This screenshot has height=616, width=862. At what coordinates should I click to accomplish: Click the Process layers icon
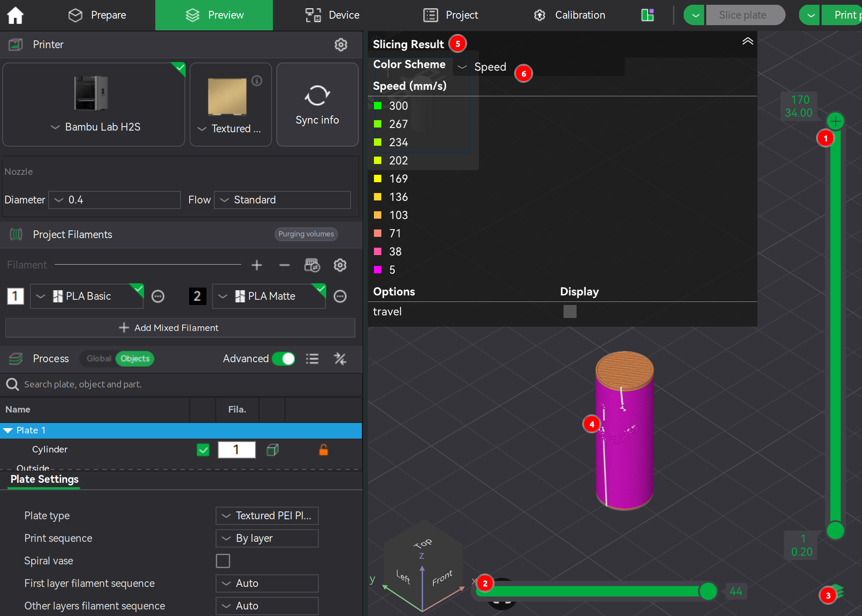(x=16, y=359)
